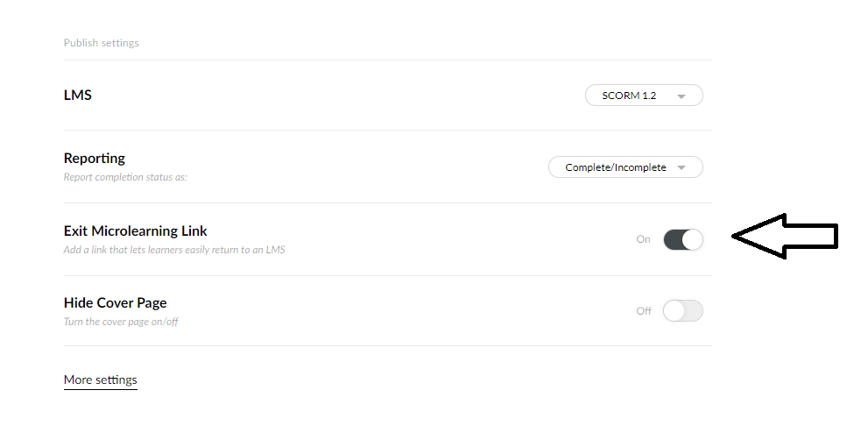Click the Publish settings section header

[x=102, y=43]
